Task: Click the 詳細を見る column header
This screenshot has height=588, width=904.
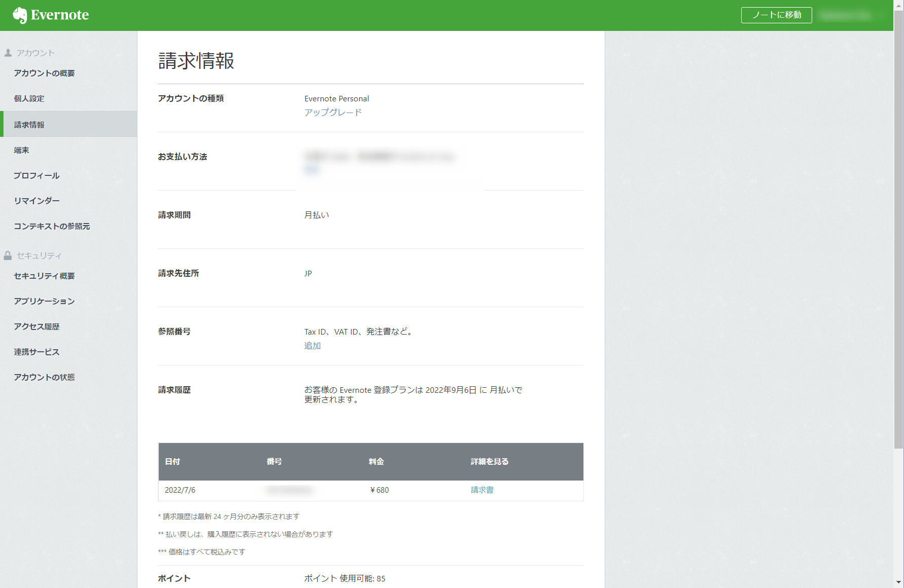Action: 490,462
